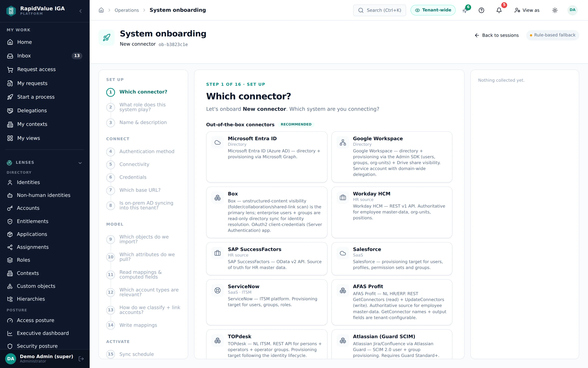
Task: Open Inbox with 13 items
Action: coord(45,56)
